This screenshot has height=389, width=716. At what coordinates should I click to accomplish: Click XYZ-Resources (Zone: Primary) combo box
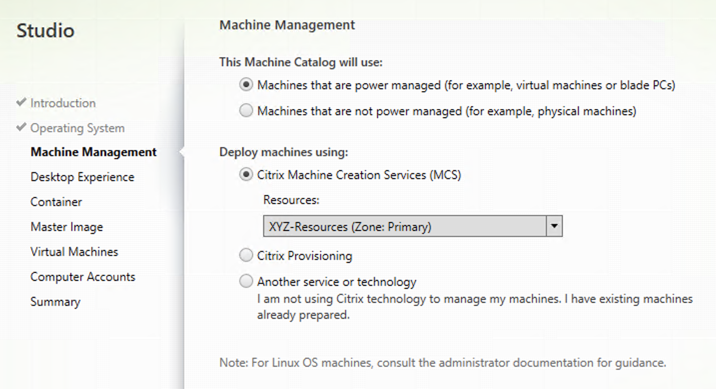(412, 226)
